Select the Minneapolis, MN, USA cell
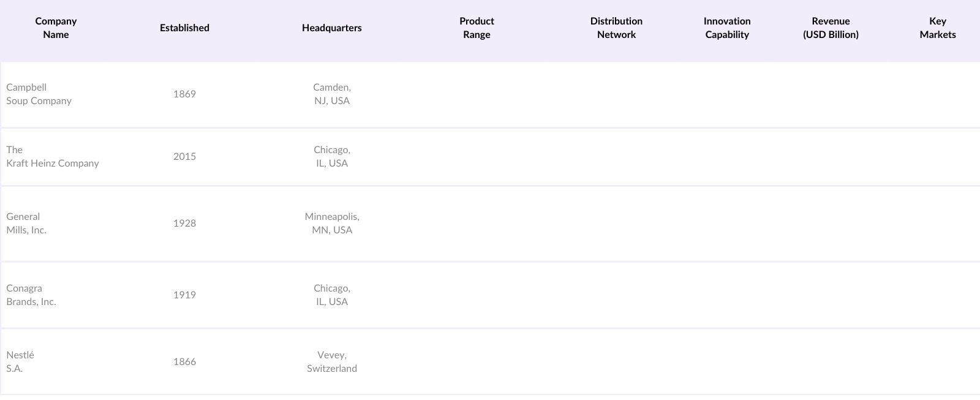 point(331,224)
